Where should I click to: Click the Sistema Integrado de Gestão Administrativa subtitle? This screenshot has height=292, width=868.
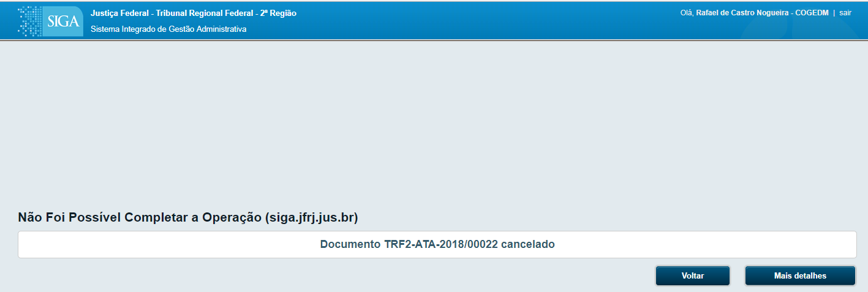coord(168,29)
